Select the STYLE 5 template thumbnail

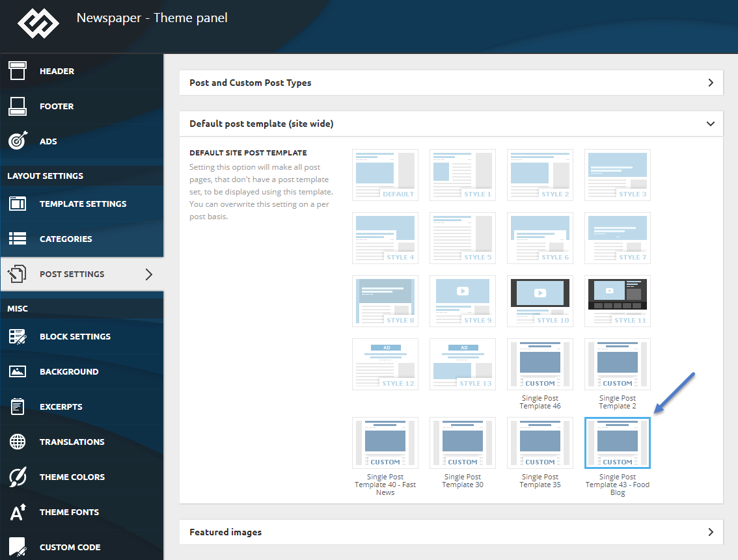463,238
